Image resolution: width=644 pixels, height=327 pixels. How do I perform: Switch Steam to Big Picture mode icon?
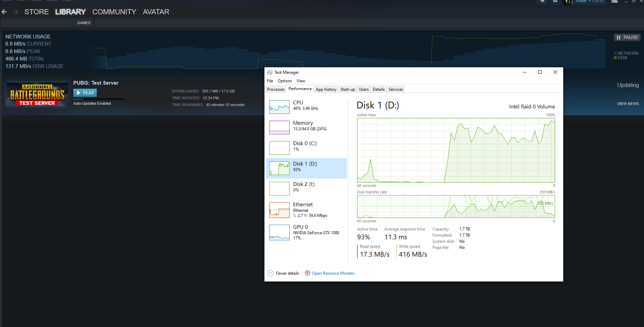coord(614,1)
